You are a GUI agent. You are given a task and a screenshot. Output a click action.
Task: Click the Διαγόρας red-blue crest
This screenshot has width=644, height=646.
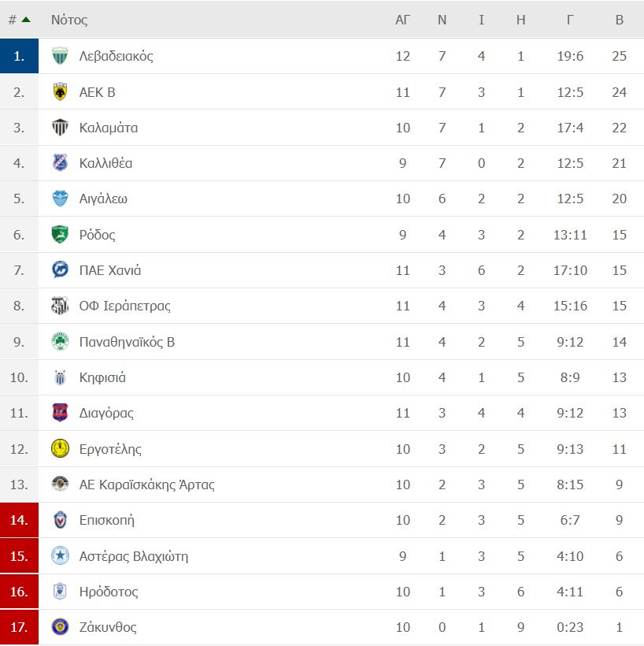pos(60,413)
